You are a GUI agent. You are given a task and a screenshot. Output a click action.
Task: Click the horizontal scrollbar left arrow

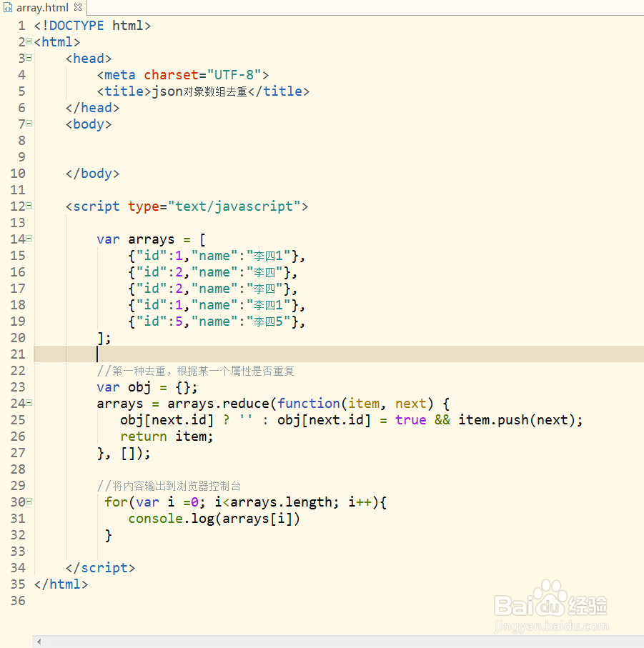point(39,642)
